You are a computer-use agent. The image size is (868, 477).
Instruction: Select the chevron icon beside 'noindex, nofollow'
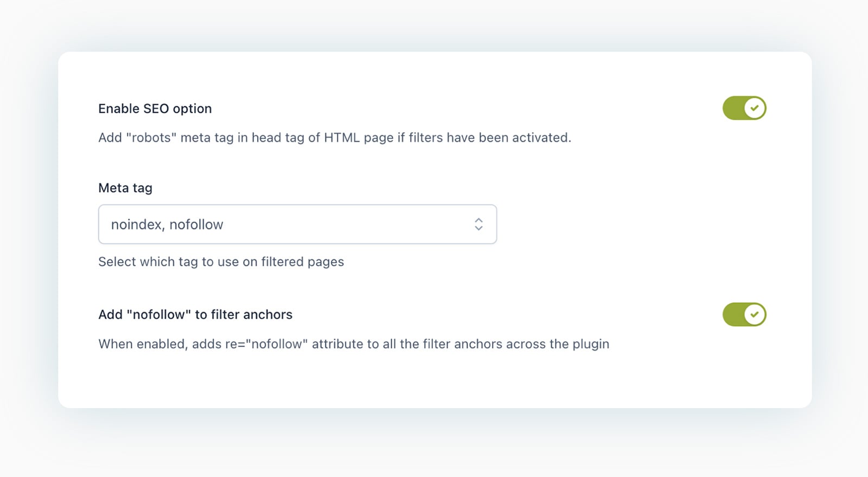(x=478, y=224)
